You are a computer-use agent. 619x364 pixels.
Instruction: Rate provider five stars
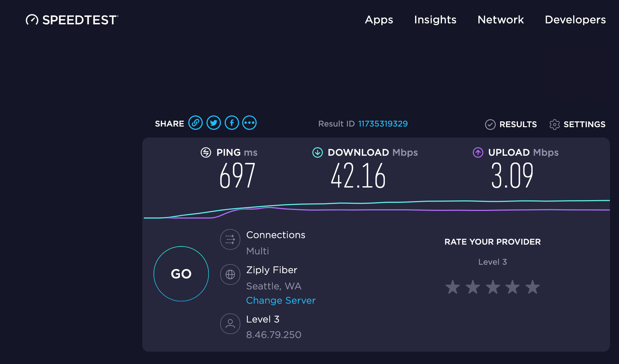(x=533, y=287)
